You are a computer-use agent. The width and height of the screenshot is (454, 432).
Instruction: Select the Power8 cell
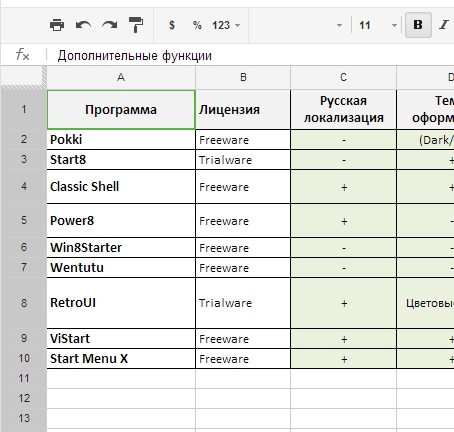click(x=121, y=221)
